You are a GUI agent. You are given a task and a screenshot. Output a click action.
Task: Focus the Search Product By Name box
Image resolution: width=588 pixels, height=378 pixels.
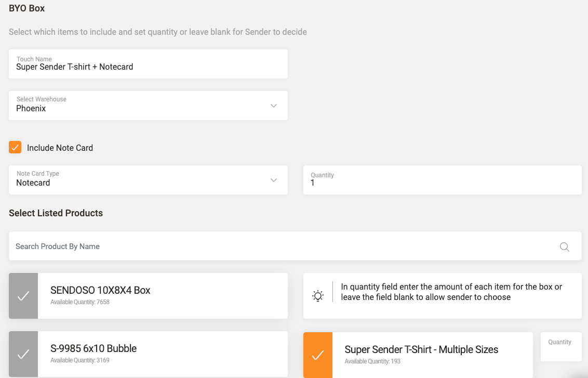(280, 246)
